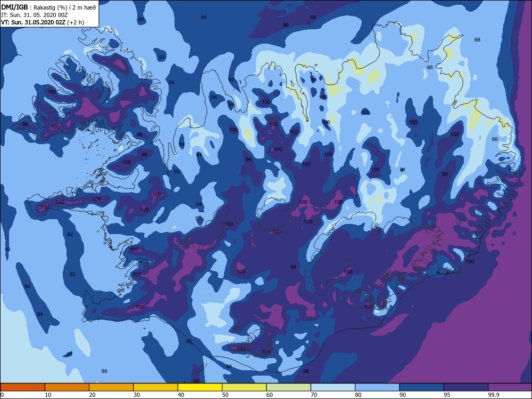Click the orange 10–20 legend swatch
Viewport: 532px width, 399px height.
click(x=67, y=387)
